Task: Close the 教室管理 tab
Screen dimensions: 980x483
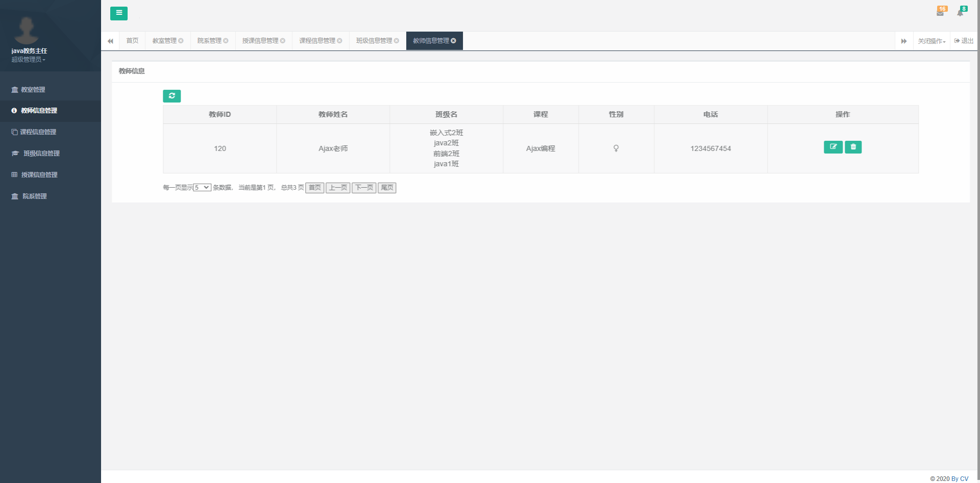Action: [x=181, y=41]
